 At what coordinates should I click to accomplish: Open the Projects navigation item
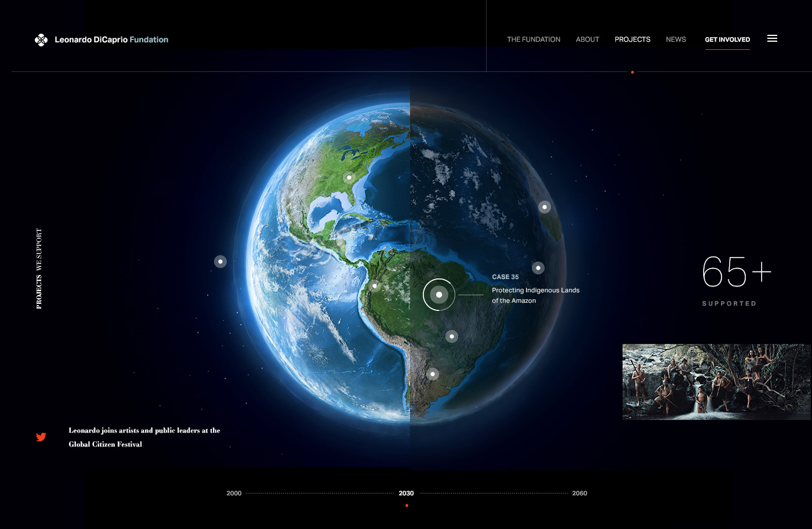[x=632, y=39]
